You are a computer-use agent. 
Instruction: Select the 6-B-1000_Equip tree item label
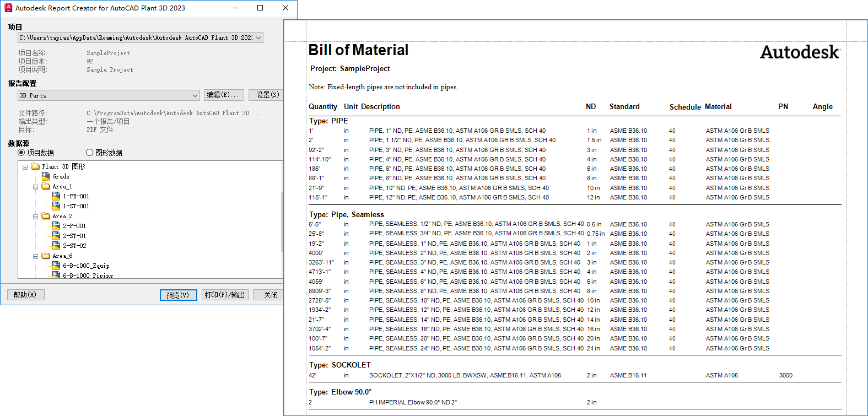coord(86,266)
